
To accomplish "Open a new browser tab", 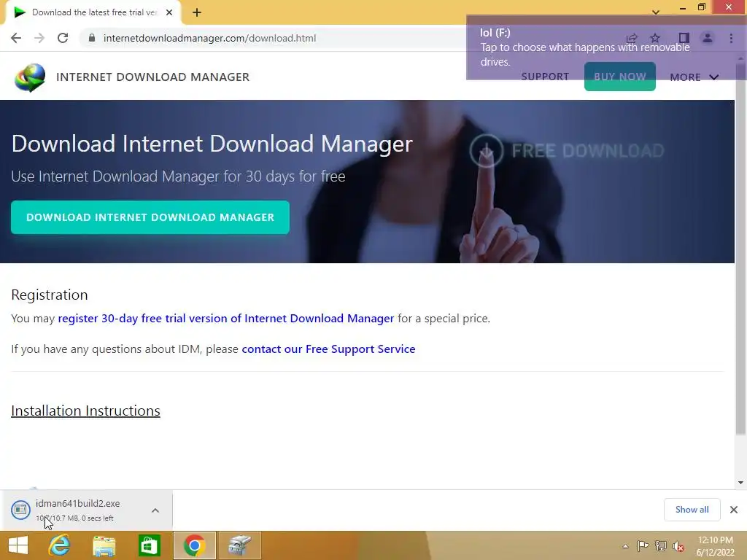I will coord(197,12).
